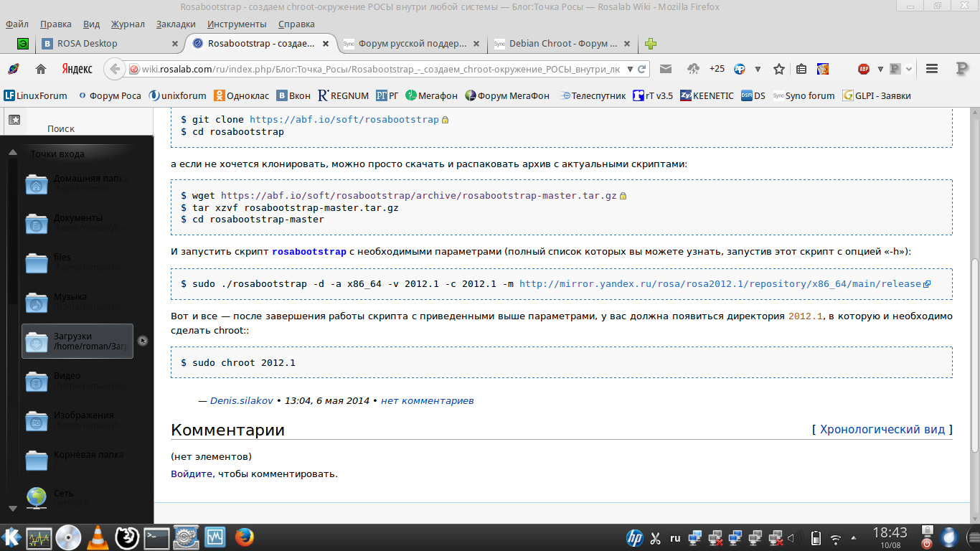The image size is (980, 551).
Task: Open the Файл menu
Action: pos(17,24)
